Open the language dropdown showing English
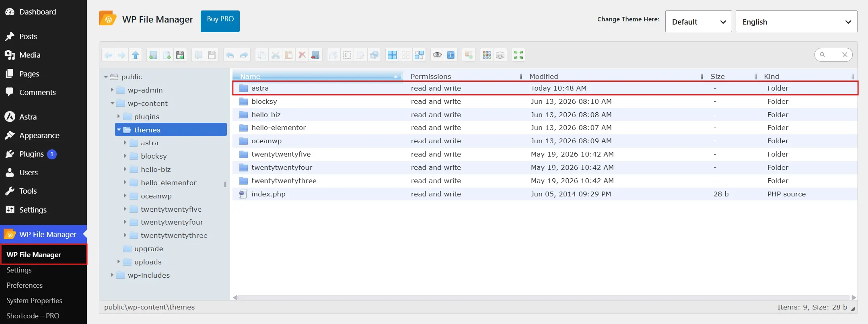 pos(796,21)
